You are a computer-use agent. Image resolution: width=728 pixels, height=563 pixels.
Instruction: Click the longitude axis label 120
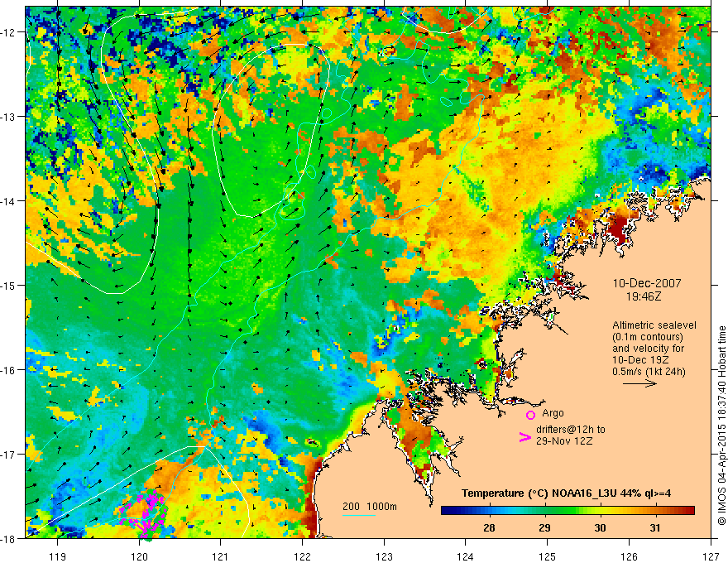click(139, 556)
